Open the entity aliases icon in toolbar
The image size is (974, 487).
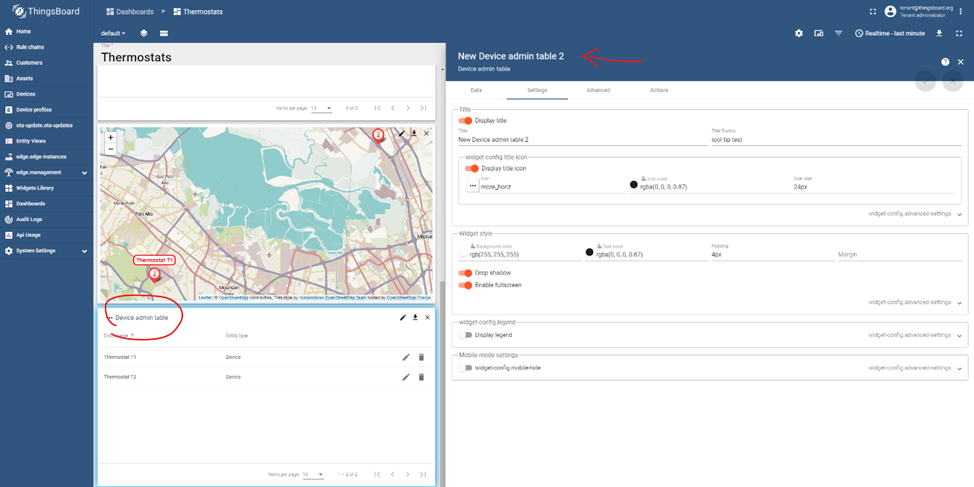pyautogui.click(x=819, y=33)
